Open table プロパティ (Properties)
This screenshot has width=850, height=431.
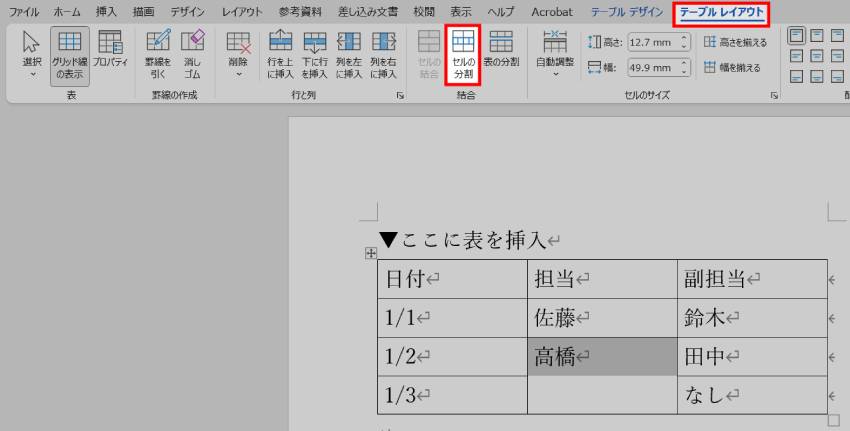pyautogui.click(x=110, y=54)
